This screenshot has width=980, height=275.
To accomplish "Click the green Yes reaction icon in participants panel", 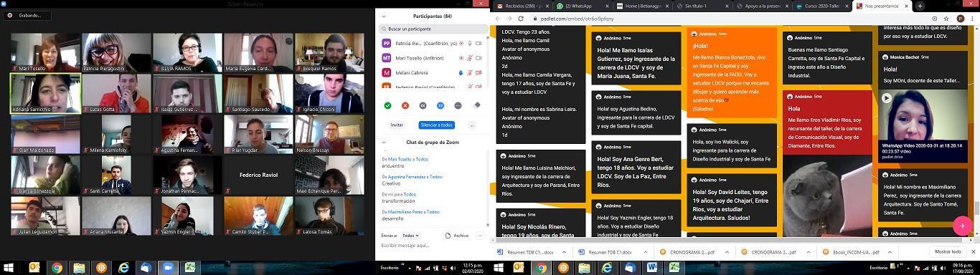I will 387,105.
